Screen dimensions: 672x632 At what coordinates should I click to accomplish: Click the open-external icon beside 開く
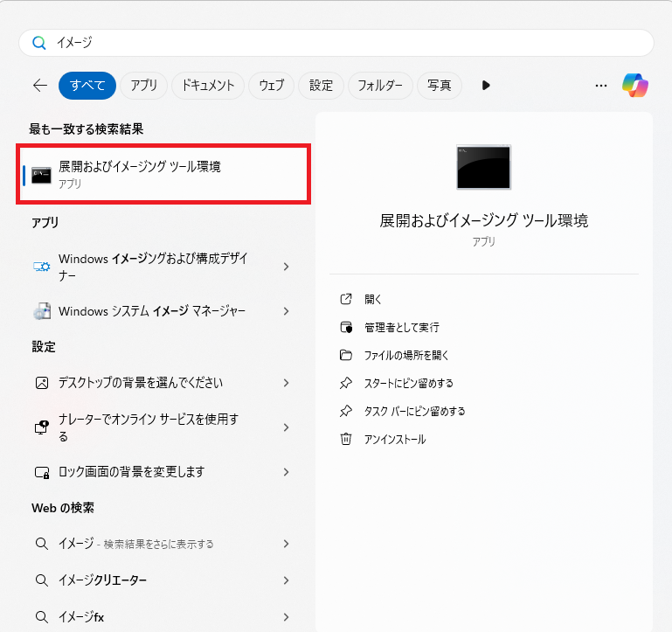click(346, 299)
